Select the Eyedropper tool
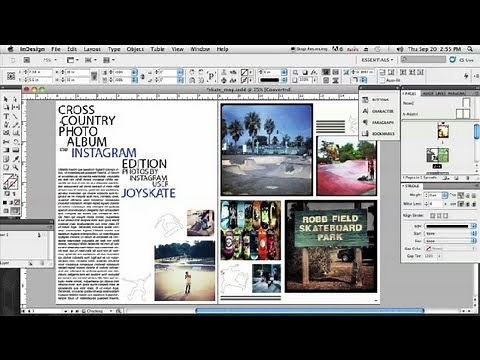The width and height of the screenshot is (480, 360). point(15,159)
